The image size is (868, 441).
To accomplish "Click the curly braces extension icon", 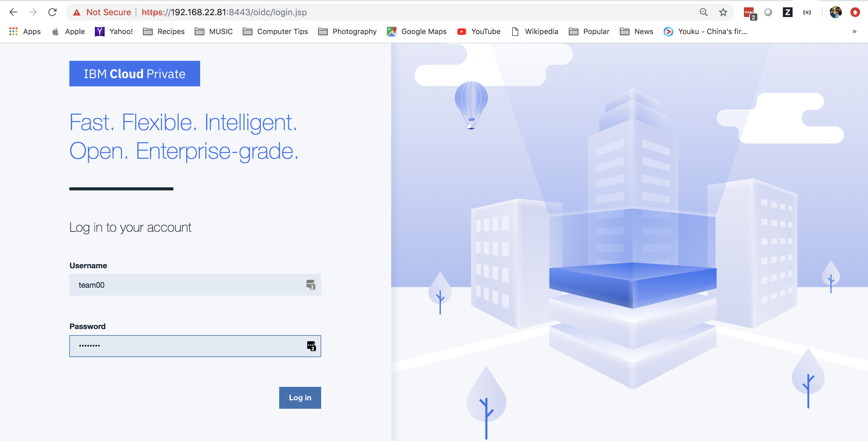I will click(807, 12).
